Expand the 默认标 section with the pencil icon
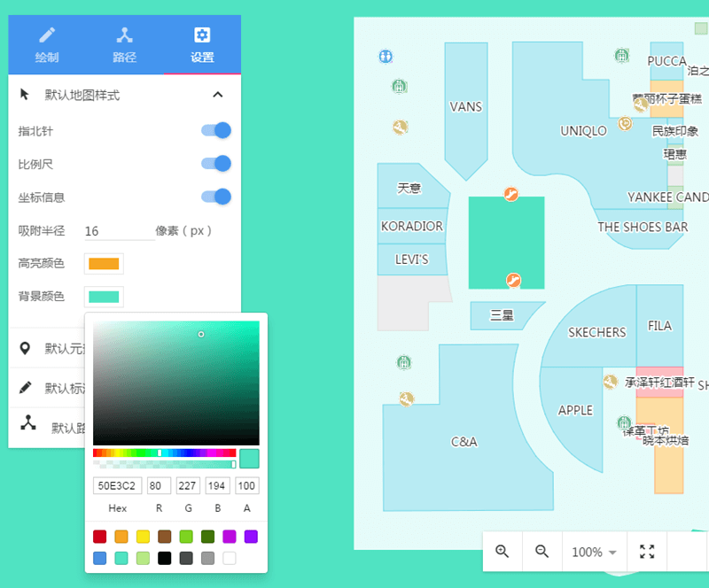The height and width of the screenshot is (588, 709). (47, 388)
